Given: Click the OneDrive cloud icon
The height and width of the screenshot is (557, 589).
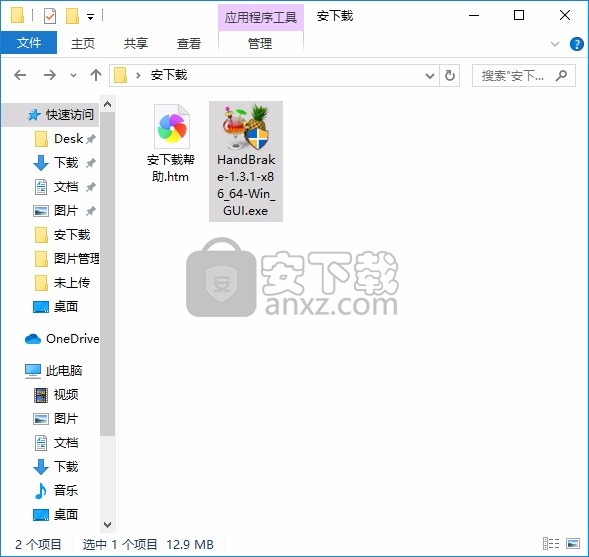Looking at the screenshot, I should click(x=33, y=339).
